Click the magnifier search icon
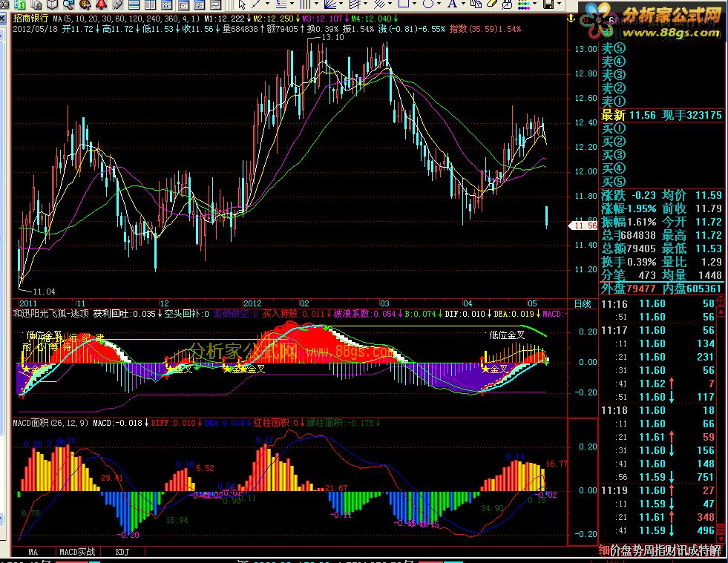This screenshot has width=728, height=563. coord(68,4)
